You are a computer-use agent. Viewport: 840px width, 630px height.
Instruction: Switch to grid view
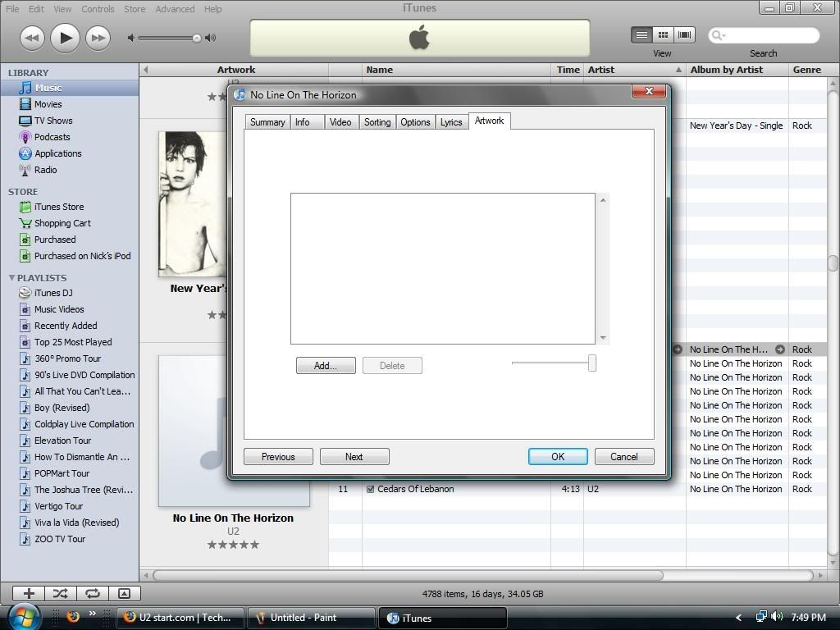[x=663, y=35]
